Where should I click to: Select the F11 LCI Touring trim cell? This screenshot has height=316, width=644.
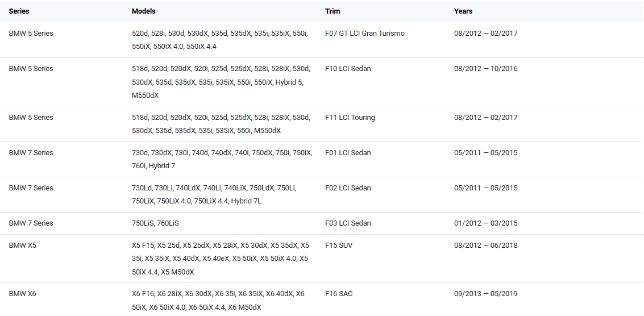pos(350,117)
